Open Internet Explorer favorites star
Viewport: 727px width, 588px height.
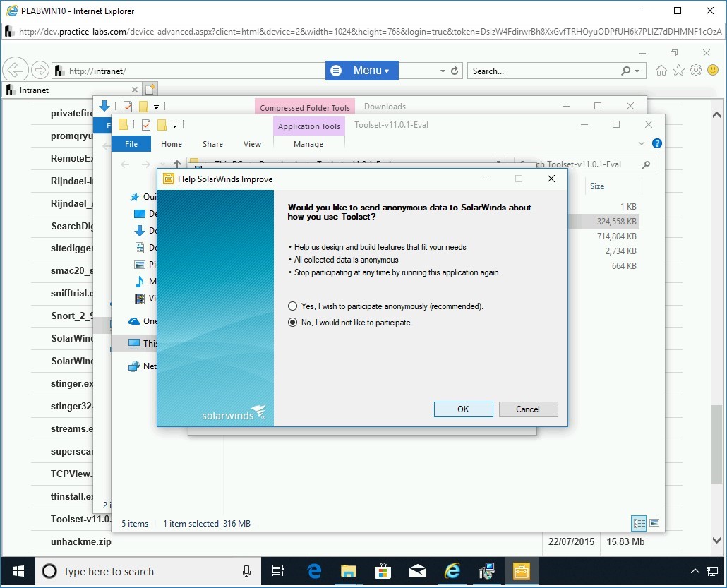pos(678,71)
